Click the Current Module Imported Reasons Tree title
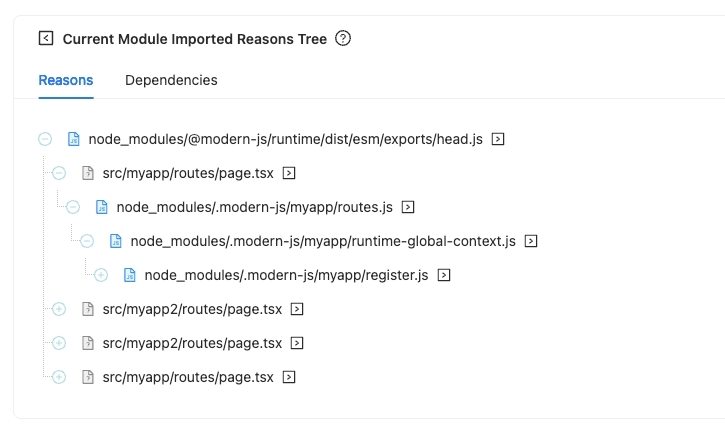Screen dimensions: 725x448 pos(195,39)
